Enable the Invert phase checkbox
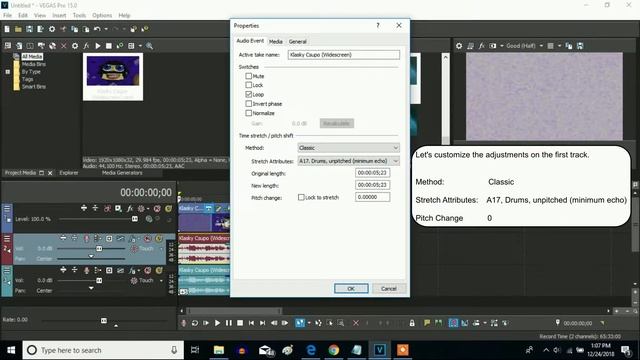Screen dimensions: 640x360 249,104
